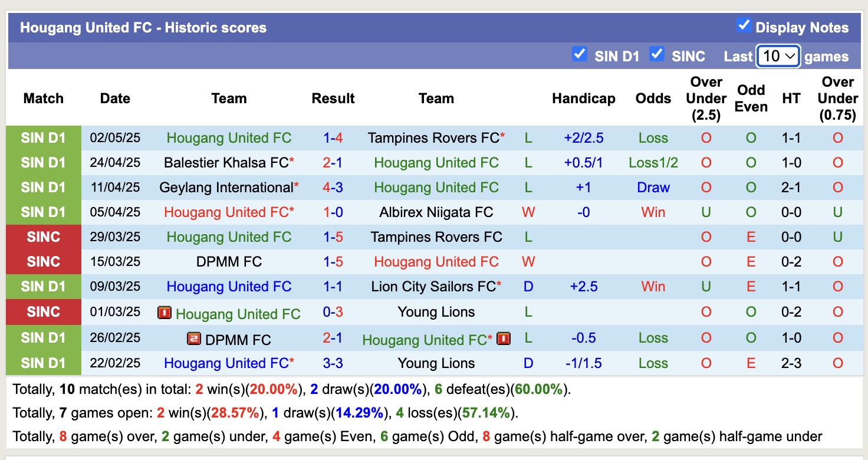
Task: Click red card icon left of DPMM FC 26/02/25
Action: click(x=194, y=339)
